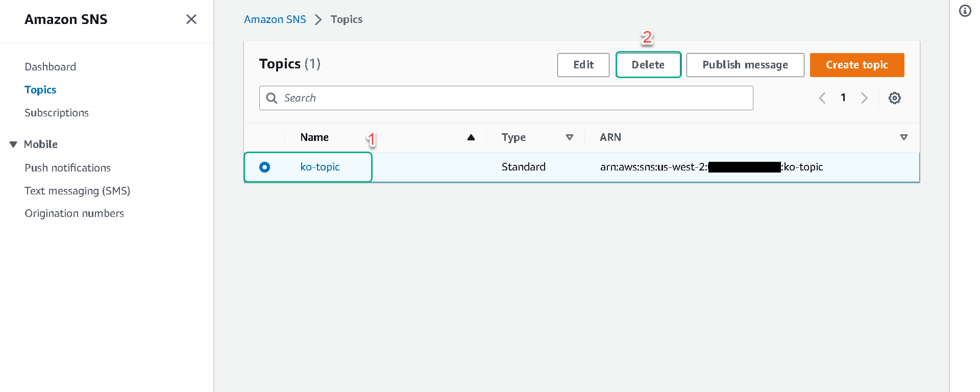Click Create topic button

pos(857,65)
